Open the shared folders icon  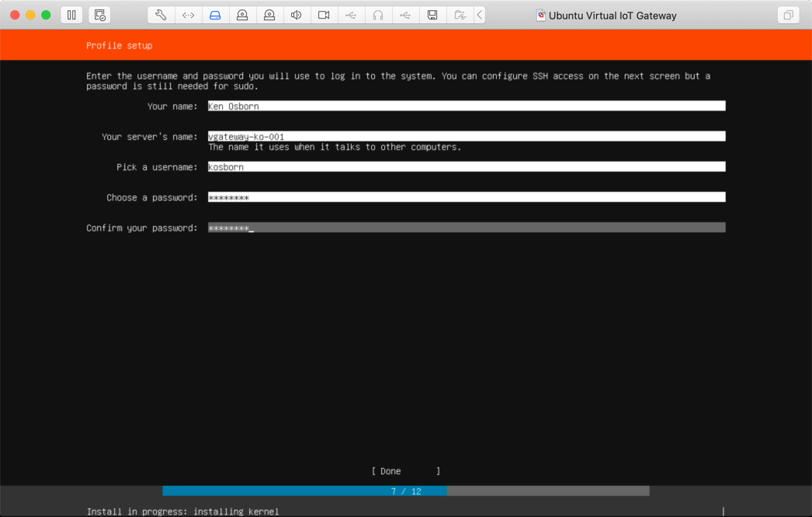click(x=460, y=15)
